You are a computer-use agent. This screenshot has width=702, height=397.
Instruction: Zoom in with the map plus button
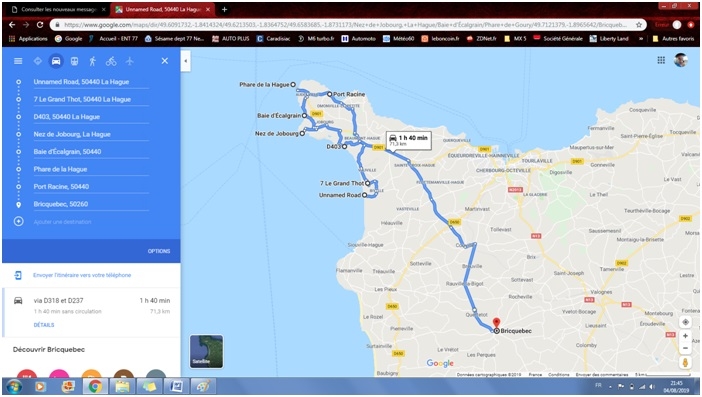pyautogui.click(x=685, y=336)
